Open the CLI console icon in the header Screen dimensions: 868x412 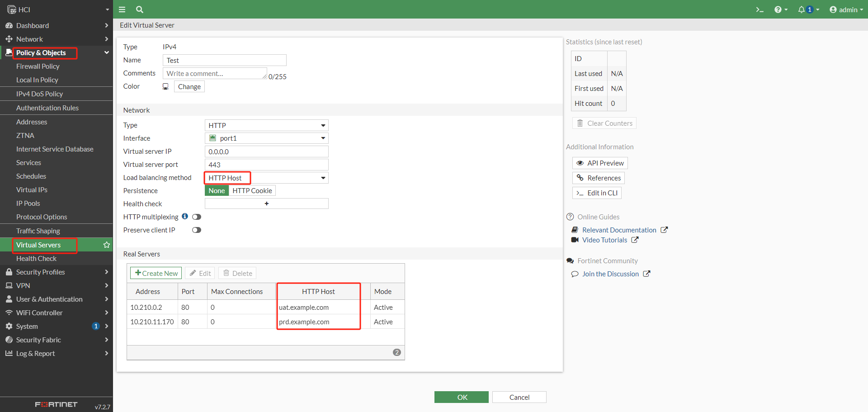tap(759, 9)
